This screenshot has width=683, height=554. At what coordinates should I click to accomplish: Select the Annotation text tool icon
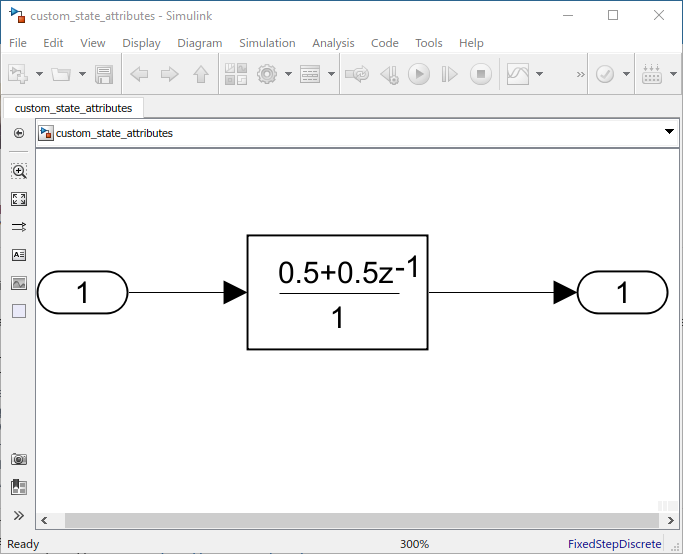point(19,255)
